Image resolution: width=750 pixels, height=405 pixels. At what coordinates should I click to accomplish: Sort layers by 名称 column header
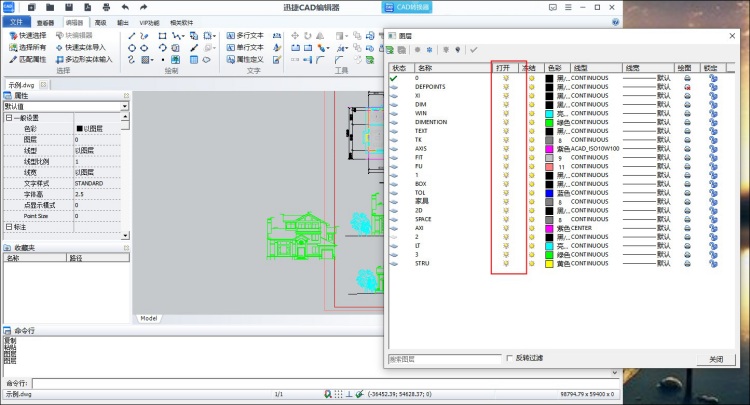tap(453, 68)
